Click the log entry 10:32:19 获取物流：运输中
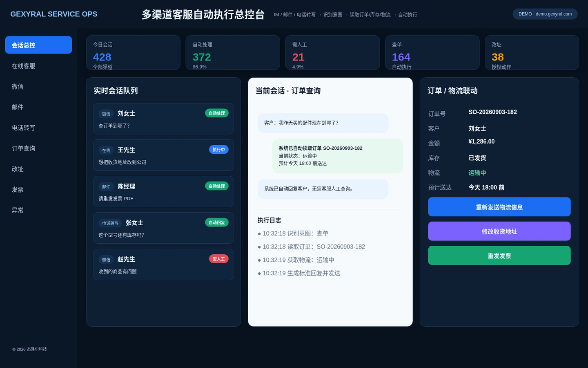Viewport: 588px width, 368px height. (296, 260)
